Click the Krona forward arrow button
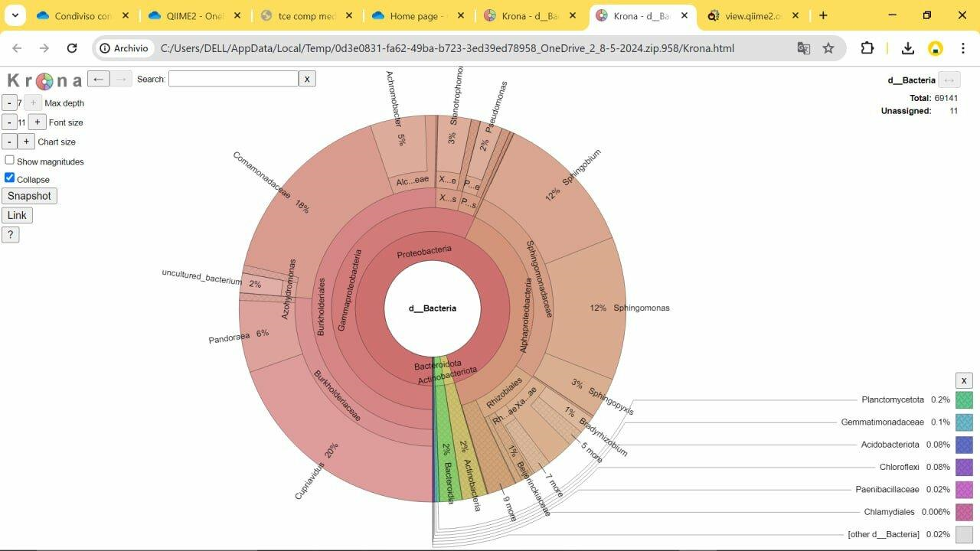 (121, 79)
